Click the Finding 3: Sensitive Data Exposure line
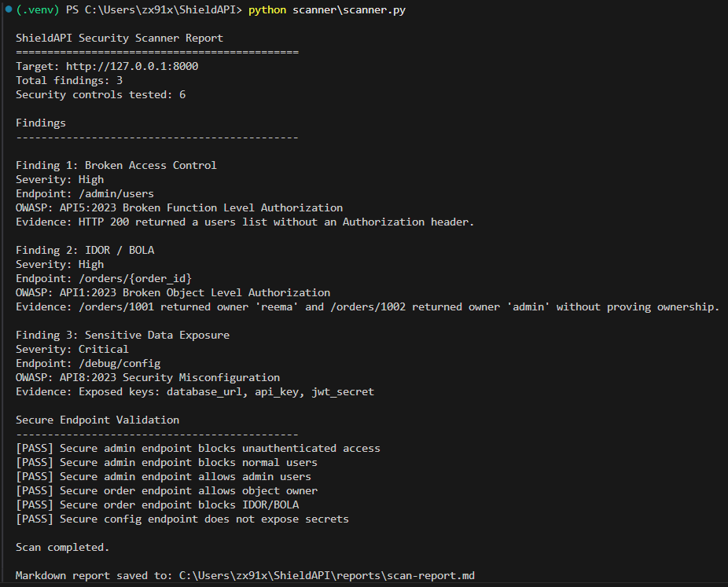The height and width of the screenshot is (587, 728). [x=123, y=335]
